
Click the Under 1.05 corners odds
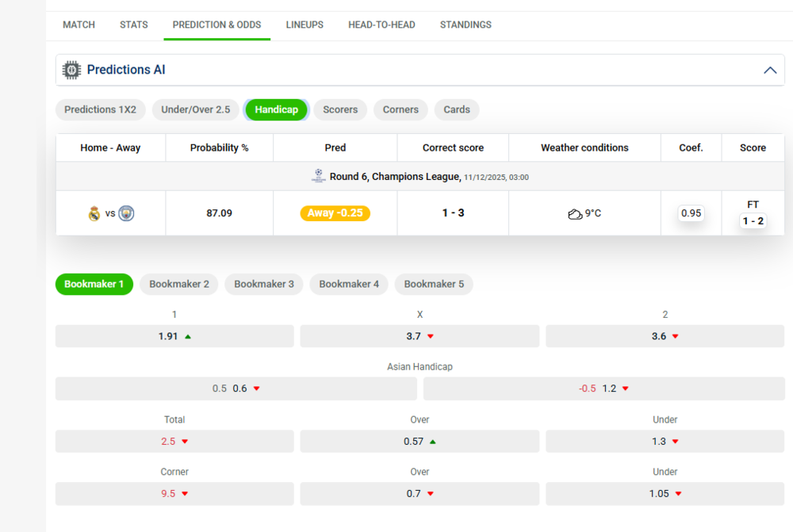pyautogui.click(x=665, y=494)
